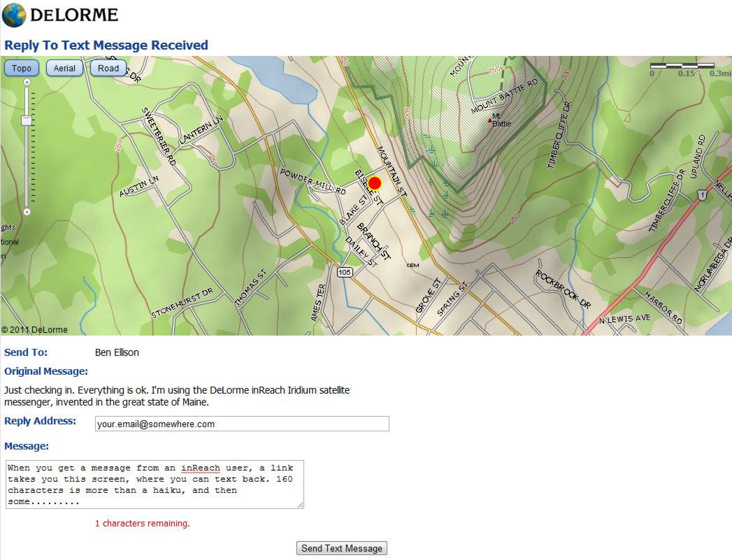Click the DELORME wordmark text
Viewport: 732px width, 560px height.
tap(74, 15)
